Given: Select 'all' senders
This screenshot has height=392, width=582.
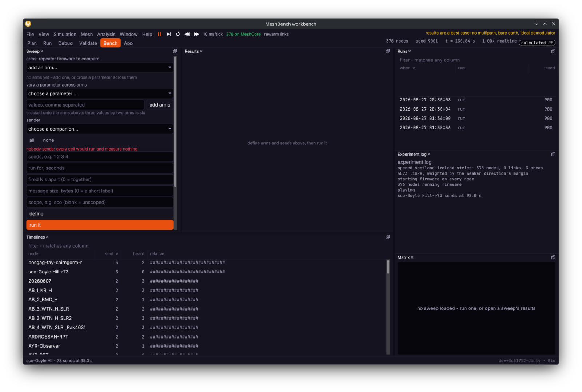Looking at the screenshot, I should click(32, 140).
